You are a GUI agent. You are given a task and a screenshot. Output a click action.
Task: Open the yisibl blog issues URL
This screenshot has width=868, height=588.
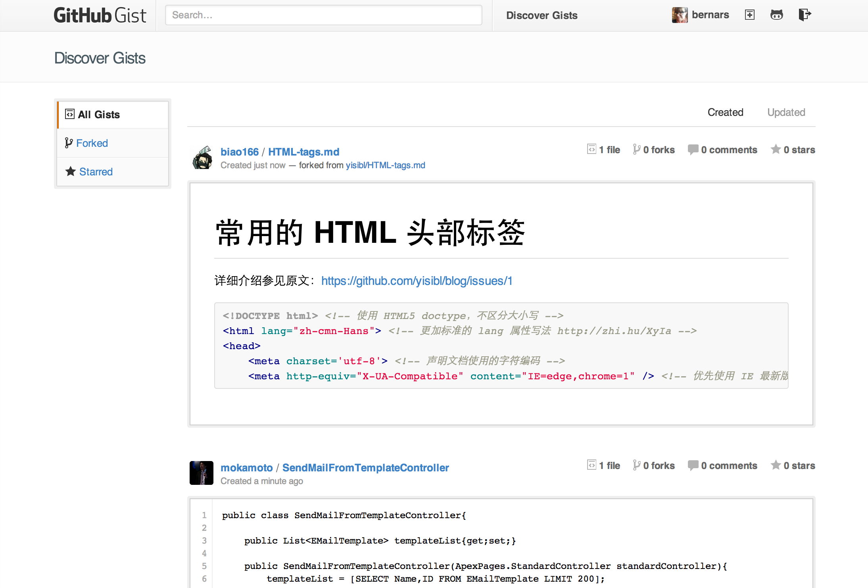417,281
